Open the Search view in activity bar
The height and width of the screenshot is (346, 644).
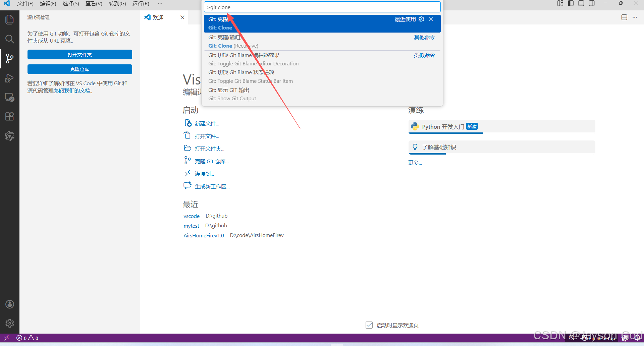[x=9, y=39]
